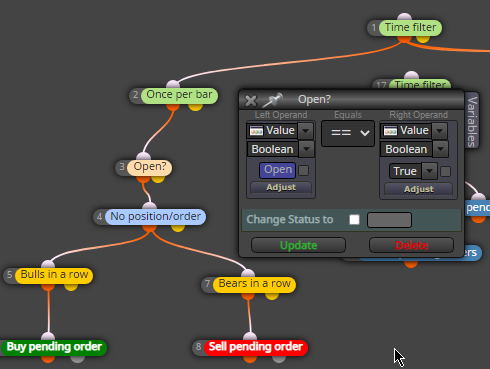Expand the Right Operand Boolean dropdown arrow
Screen dimensions: 490x369
coord(440,149)
